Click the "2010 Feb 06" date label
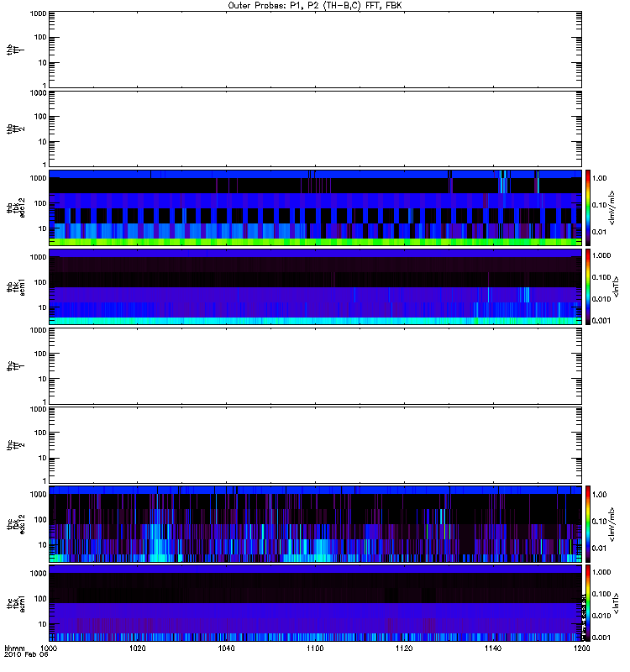The width and height of the screenshot is (630, 672). (26, 654)
